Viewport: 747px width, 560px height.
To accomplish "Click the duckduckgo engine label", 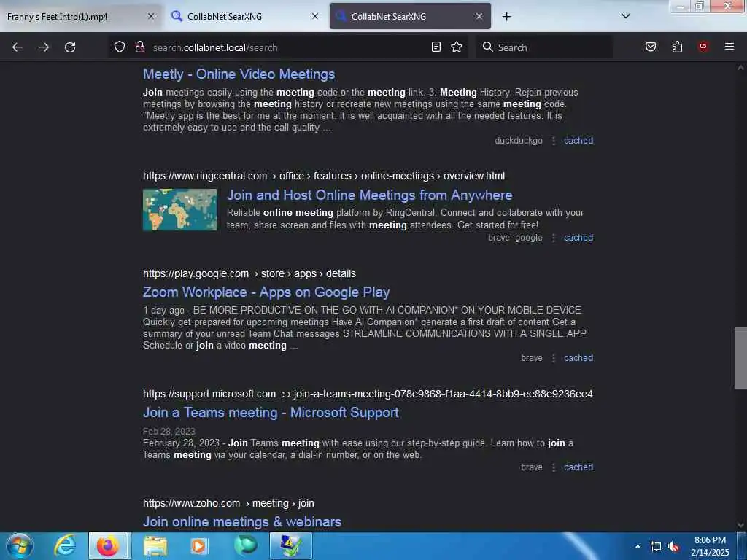I will pos(519,141).
